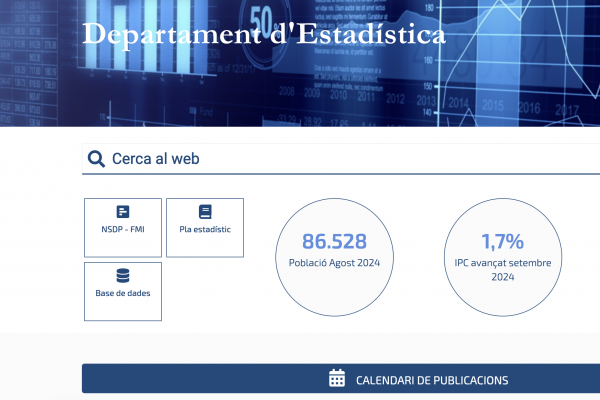Open the "Base de dades" text label
This screenshot has width=600, height=400.
123,293
